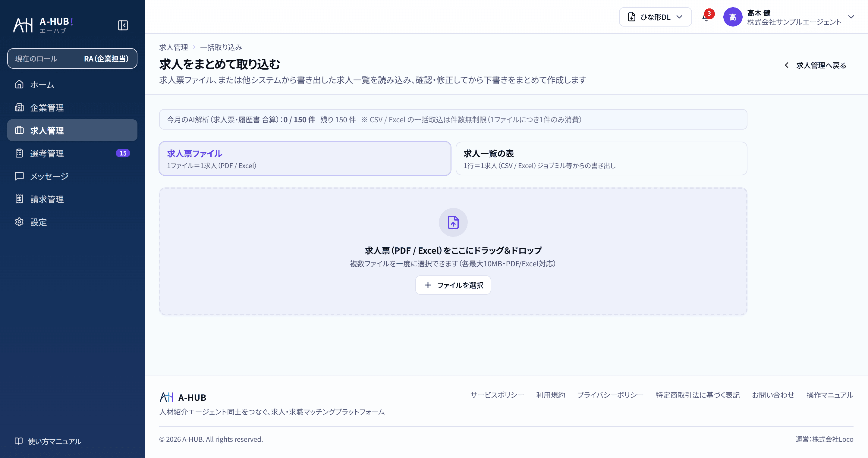868x458 pixels.
Task: Click the upload file icon in drop zone
Action: [x=453, y=222]
